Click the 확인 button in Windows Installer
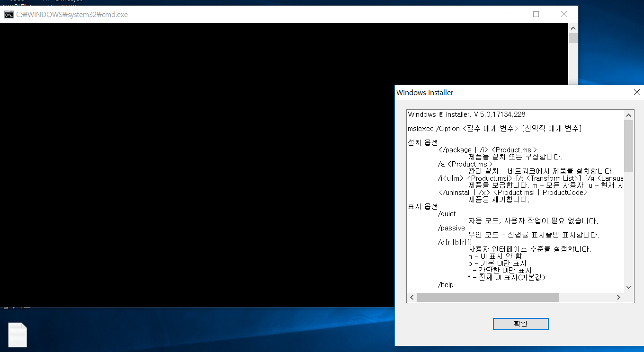The width and height of the screenshot is (644, 352). [520, 324]
